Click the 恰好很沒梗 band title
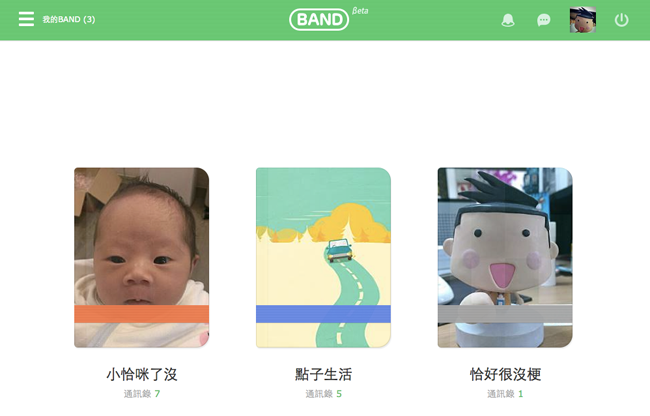This screenshot has width=650, height=416. point(505,374)
